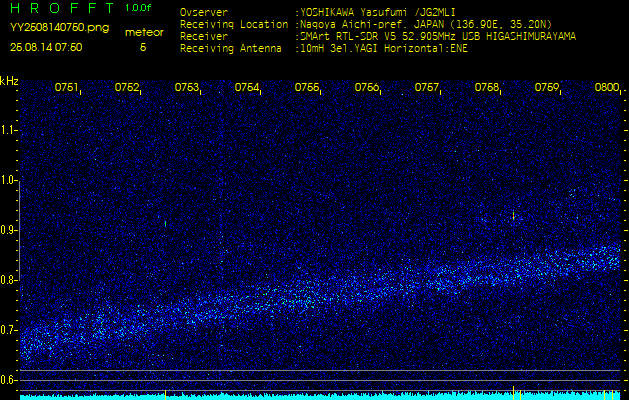Click the 0.8 kHz frequency label
The height and width of the screenshot is (400, 629).
click(8, 280)
